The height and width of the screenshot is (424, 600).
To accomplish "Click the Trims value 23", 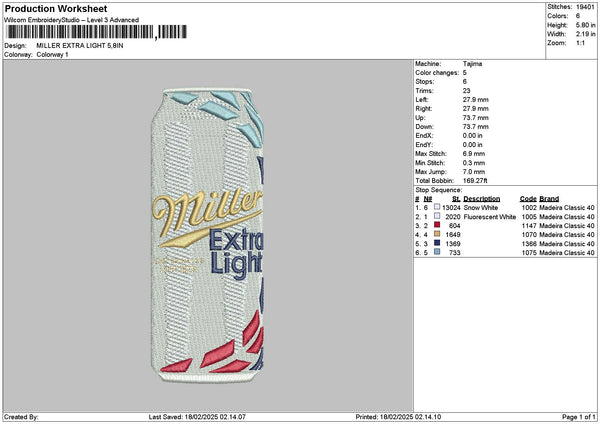I will (466, 91).
